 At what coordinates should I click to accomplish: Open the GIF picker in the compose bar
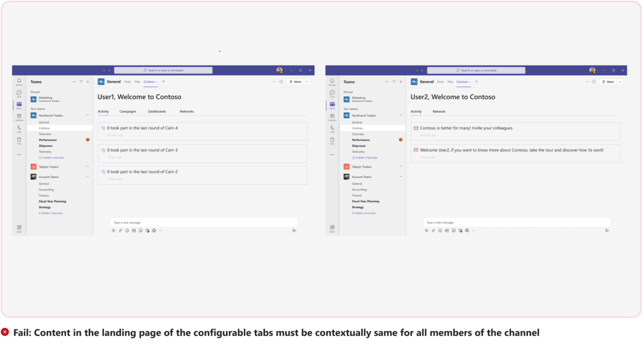[x=133, y=230]
